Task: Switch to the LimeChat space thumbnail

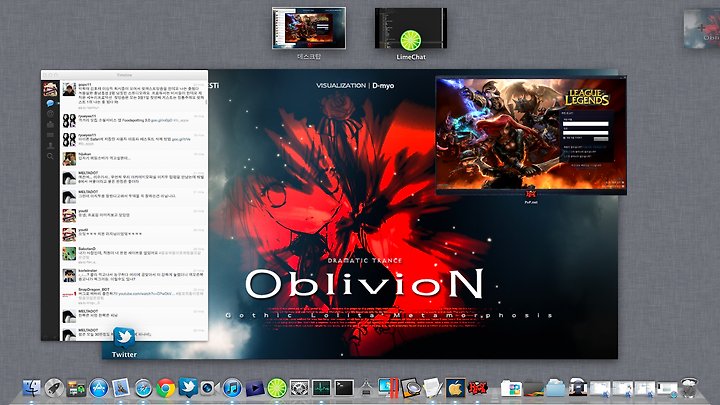Action: point(411,28)
